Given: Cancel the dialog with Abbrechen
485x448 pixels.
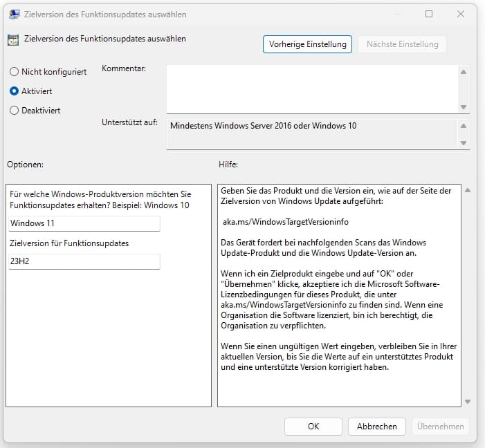Looking at the screenshot, I should tap(376, 427).
